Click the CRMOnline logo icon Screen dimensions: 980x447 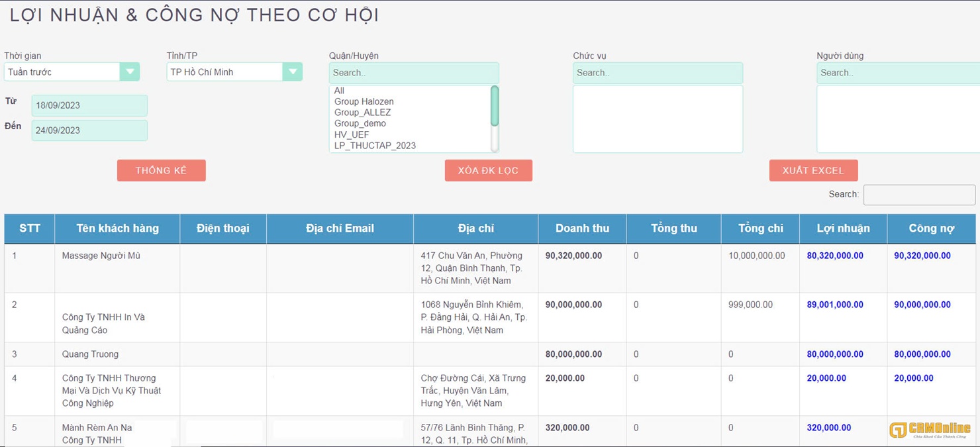[x=898, y=430]
